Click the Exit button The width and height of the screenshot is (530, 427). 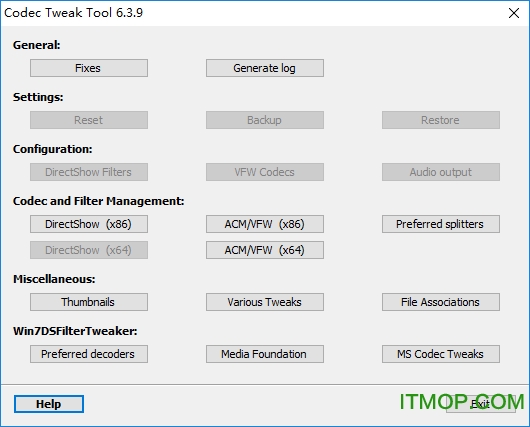coord(480,404)
